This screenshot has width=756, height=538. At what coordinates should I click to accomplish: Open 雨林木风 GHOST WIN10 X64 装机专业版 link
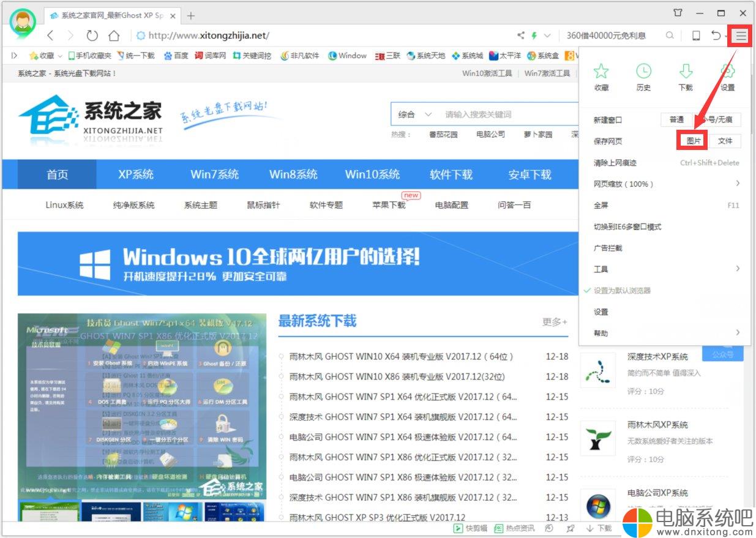(x=402, y=357)
